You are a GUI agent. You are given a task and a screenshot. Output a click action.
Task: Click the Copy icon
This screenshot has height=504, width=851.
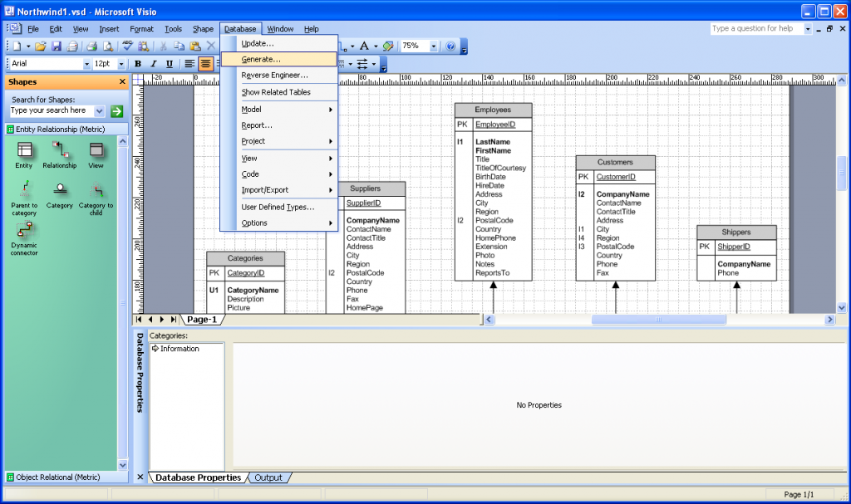[180, 46]
